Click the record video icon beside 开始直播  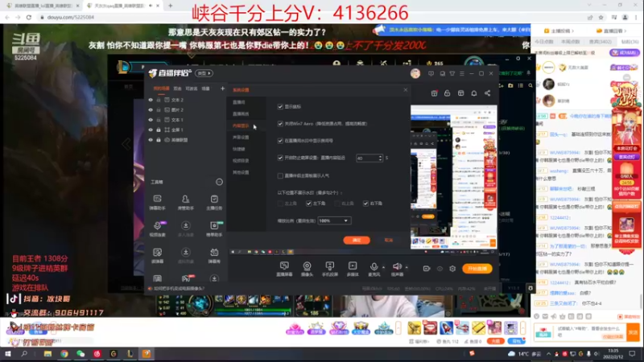(x=427, y=269)
